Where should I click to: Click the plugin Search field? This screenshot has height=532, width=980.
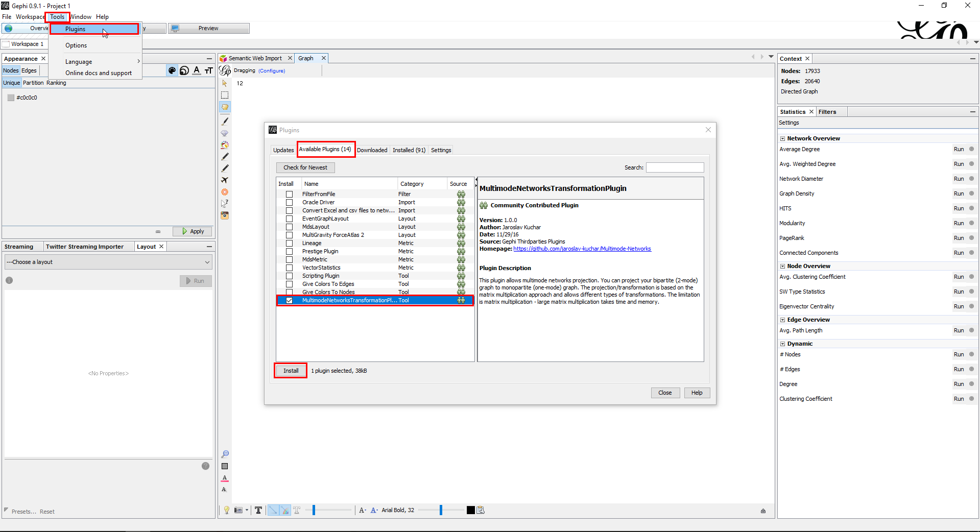[675, 167]
